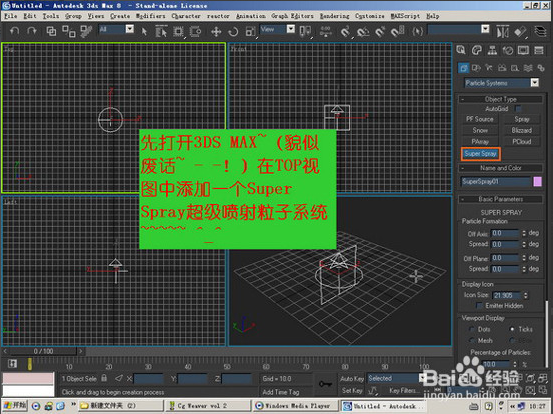Image resolution: width=553 pixels, height=414 pixels.
Task: Toggle the Select and Manipulate tool
Action: coord(325,31)
